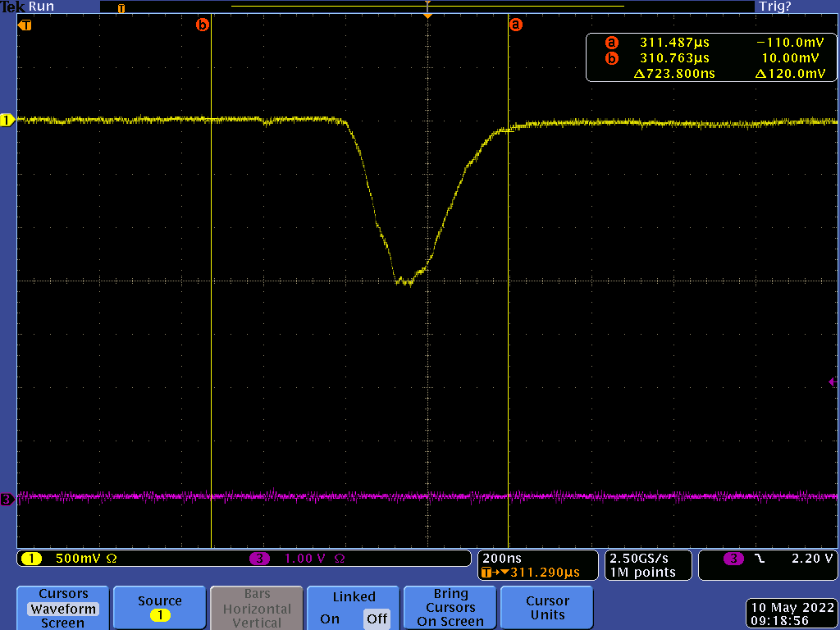Set Linked cursors to Off
Image resolution: width=840 pixels, height=630 pixels.
[377, 619]
